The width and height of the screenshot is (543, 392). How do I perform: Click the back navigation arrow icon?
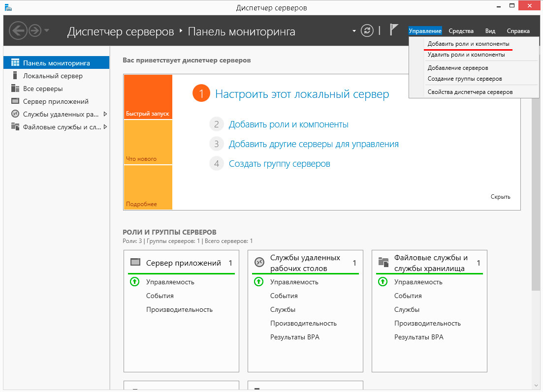point(18,31)
